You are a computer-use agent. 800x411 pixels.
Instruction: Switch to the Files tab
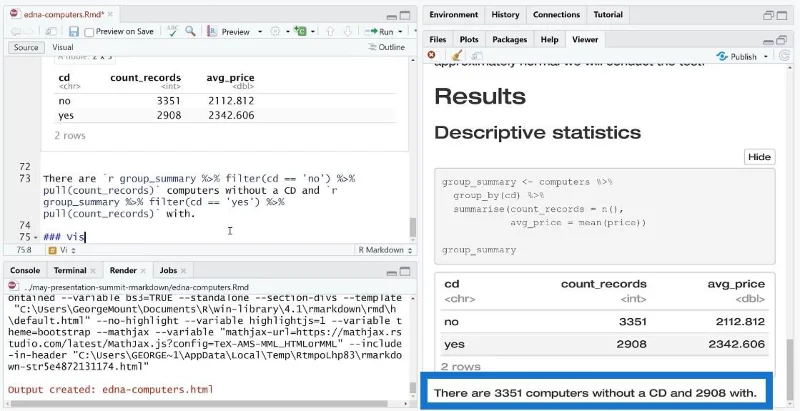pos(438,39)
